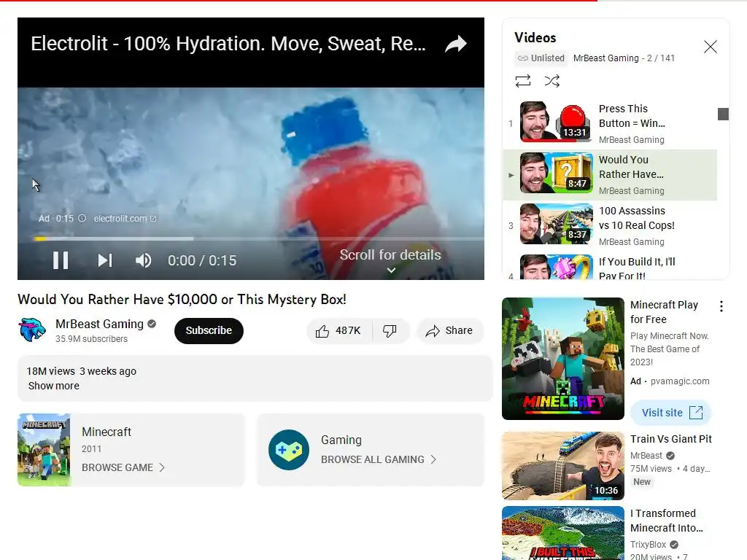Open 'Train Vs Giant Pit' thumbnail

563,466
